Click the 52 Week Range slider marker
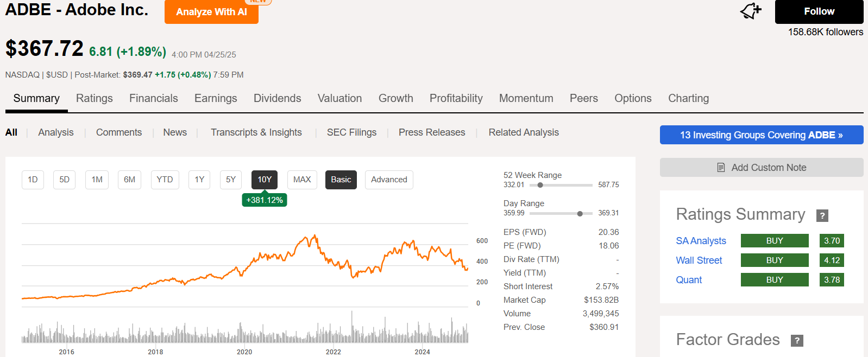The width and height of the screenshot is (868, 357). pos(540,185)
